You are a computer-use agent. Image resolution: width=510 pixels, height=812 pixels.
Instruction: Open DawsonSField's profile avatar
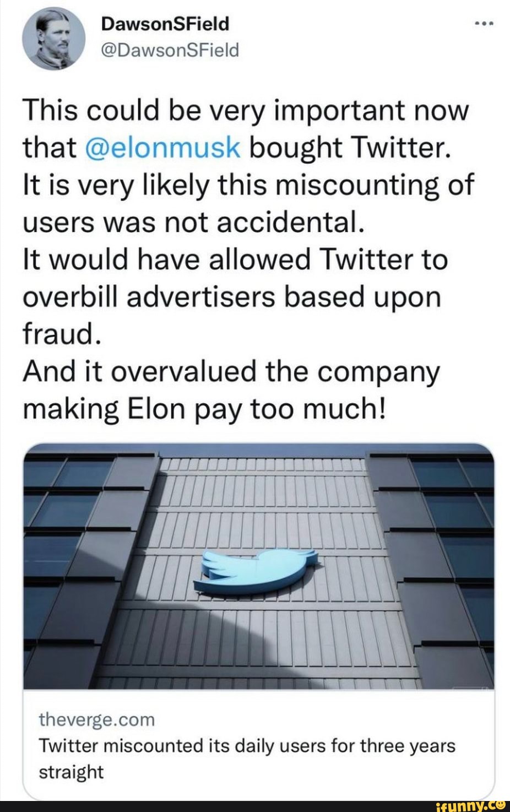(54, 38)
